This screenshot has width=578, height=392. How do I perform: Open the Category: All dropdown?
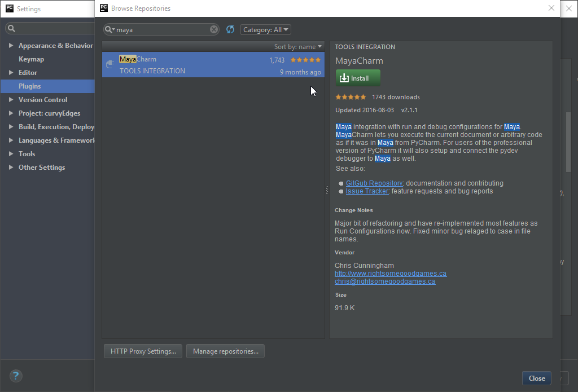[265, 29]
